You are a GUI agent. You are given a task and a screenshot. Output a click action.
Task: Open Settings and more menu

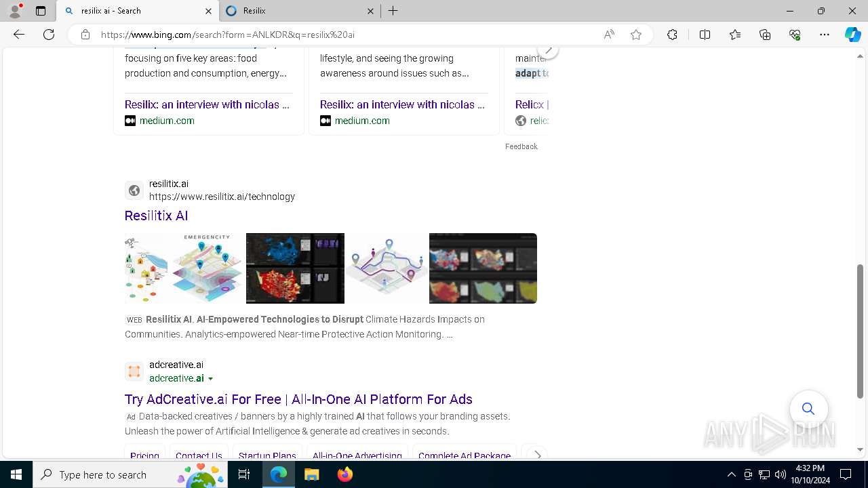tap(825, 35)
